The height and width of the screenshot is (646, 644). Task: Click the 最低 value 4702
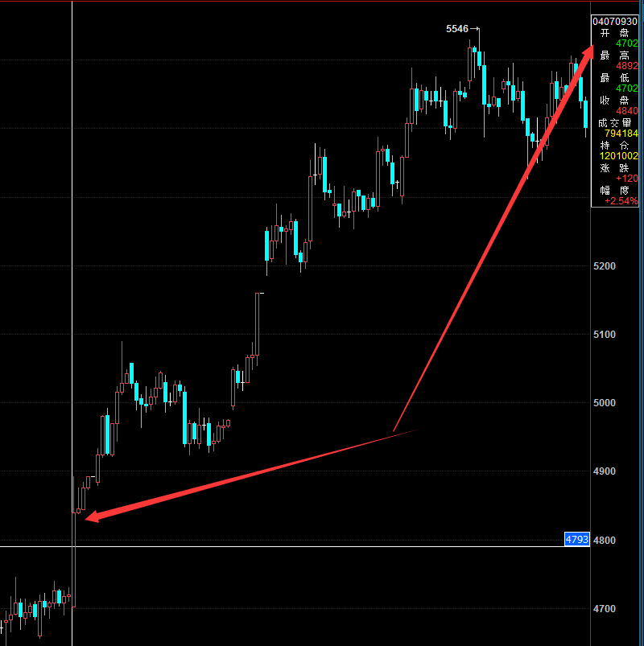click(x=627, y=88)
